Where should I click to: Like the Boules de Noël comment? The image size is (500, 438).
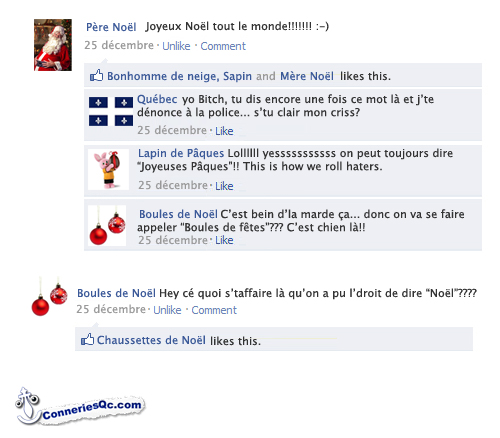click(x=224, y=240)
